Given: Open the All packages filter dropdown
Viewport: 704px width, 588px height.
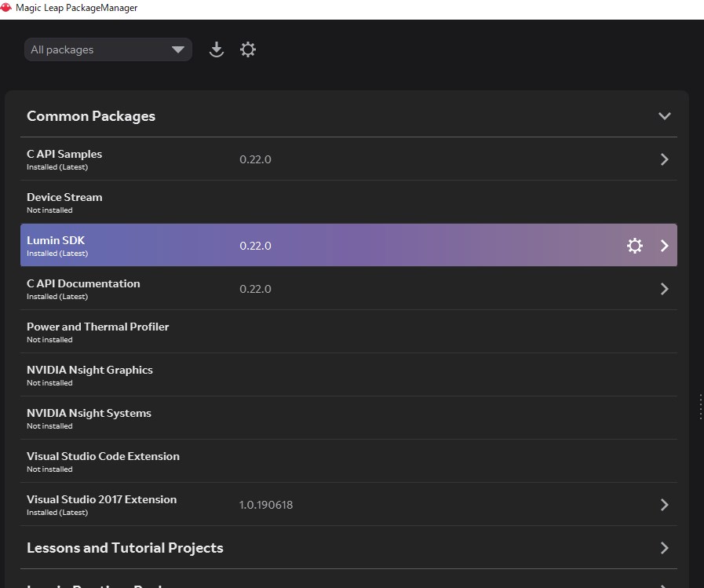Looking at the screenshot, I should (108, 49).
